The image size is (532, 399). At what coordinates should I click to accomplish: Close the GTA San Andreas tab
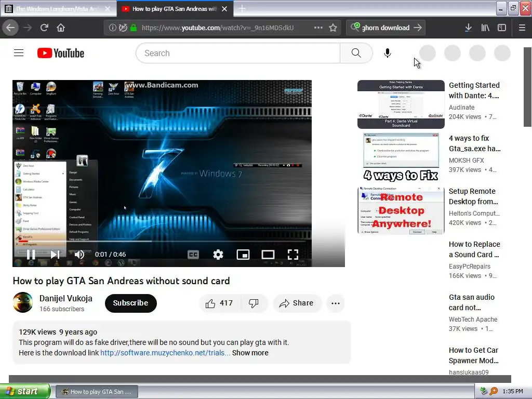[x=224, y=9]
